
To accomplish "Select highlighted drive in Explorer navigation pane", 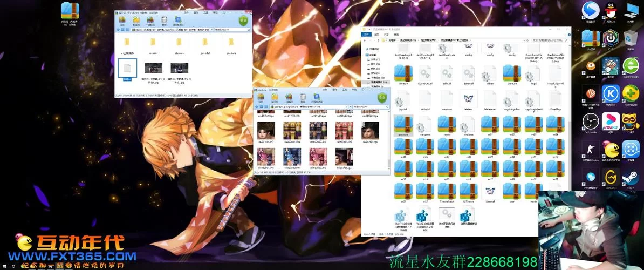I will [x=378, y=82].
